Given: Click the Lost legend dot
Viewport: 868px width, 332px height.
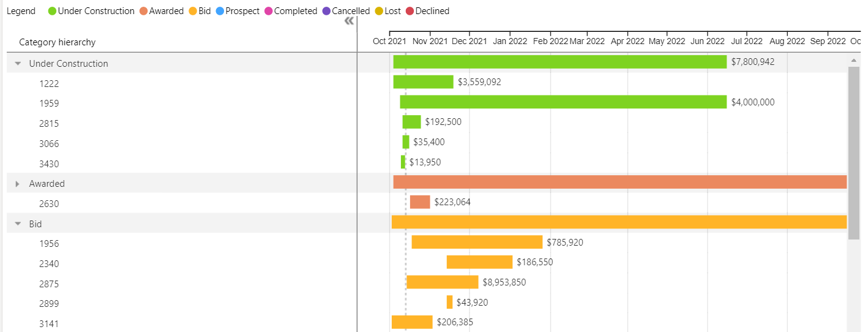Looking at the screenshot, I should pos(379,11).
